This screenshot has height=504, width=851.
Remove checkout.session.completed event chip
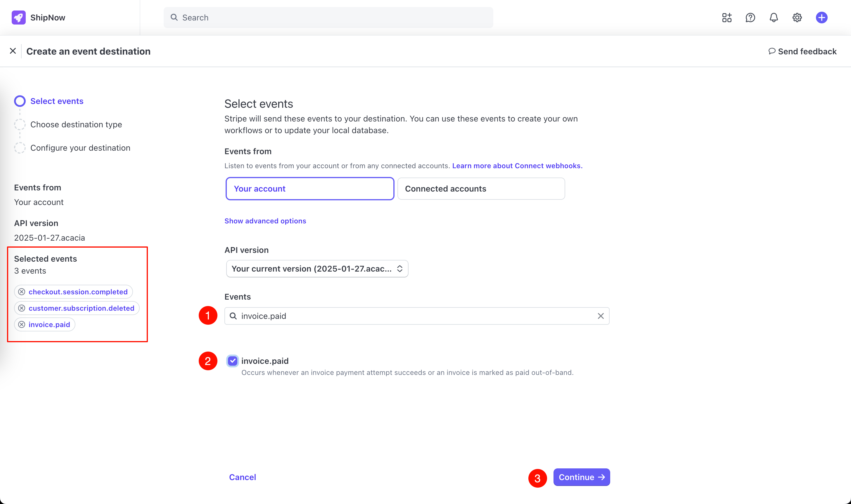(22, 292)
